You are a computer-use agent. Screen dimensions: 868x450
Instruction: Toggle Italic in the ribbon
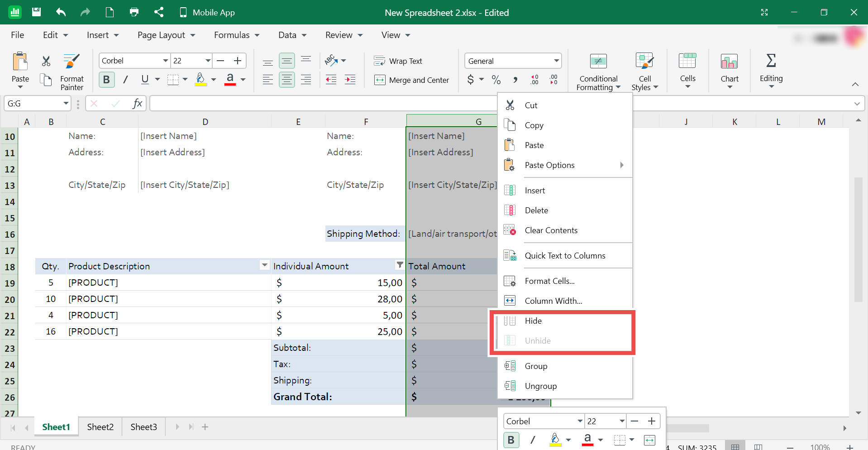click(125, 80)
